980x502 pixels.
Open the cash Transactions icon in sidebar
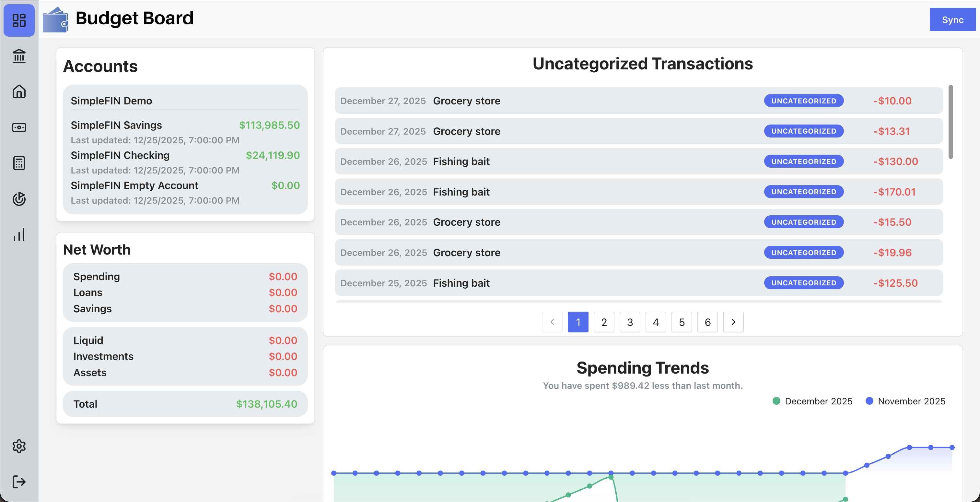coord(19,127)
